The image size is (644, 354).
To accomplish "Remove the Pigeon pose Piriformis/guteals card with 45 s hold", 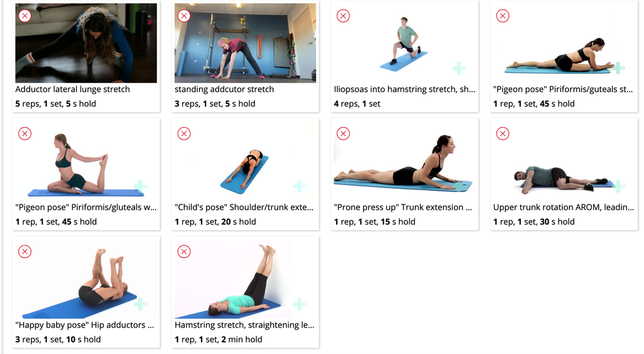I will (503, 16).
